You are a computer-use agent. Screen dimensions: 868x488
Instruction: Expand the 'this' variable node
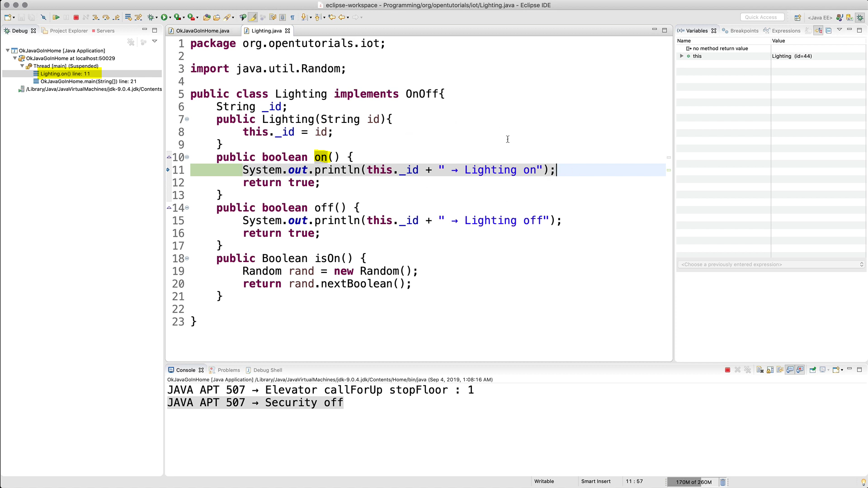[x=682, y=56]
